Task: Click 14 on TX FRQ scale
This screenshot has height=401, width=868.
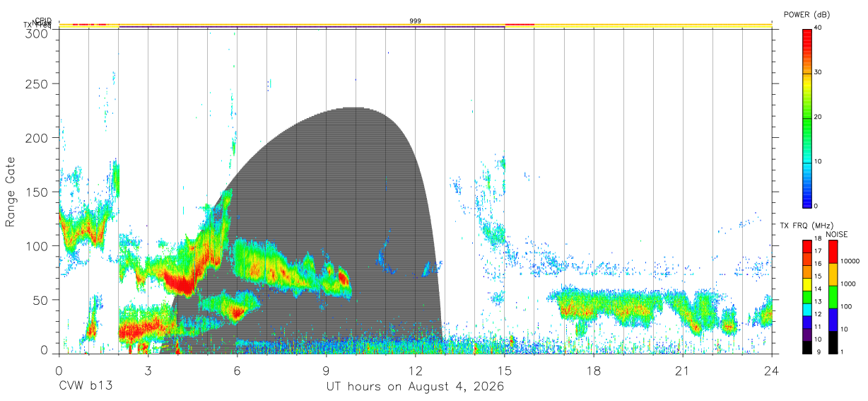Action: pyautogui.click(x=818, y=290)
